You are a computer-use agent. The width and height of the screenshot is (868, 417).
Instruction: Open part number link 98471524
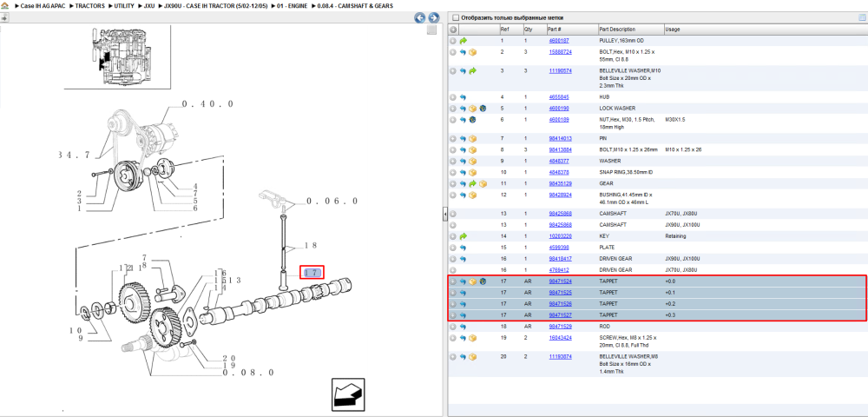[x=560, y=281]
